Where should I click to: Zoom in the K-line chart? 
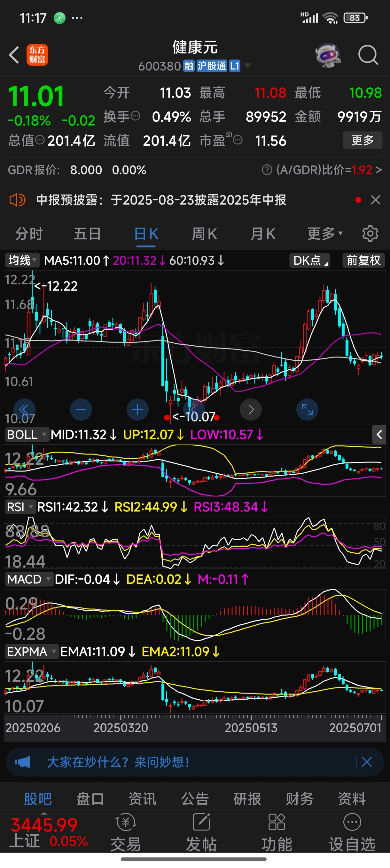tap(138, 409)
